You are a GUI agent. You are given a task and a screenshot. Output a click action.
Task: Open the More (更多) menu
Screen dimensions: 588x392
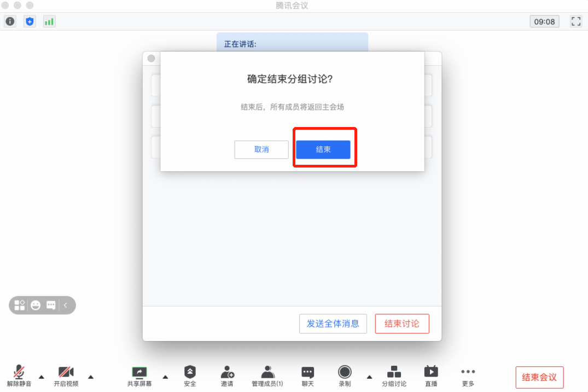[468, 376]
